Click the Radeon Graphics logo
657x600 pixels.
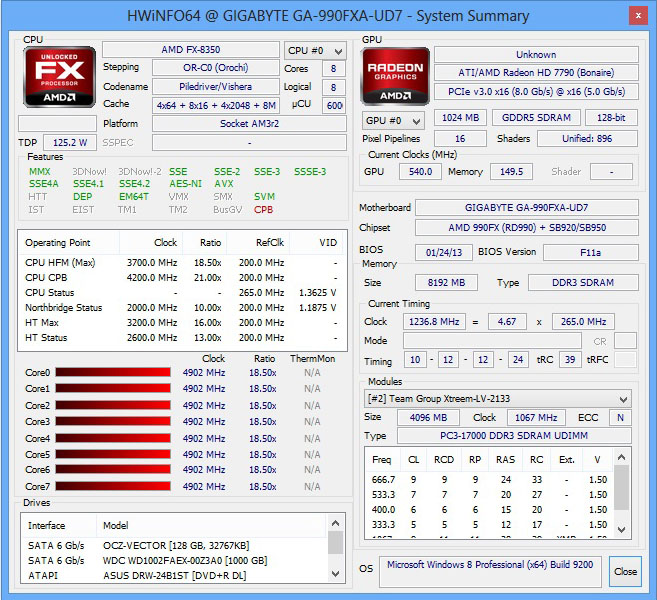click(x=395, y=76)
